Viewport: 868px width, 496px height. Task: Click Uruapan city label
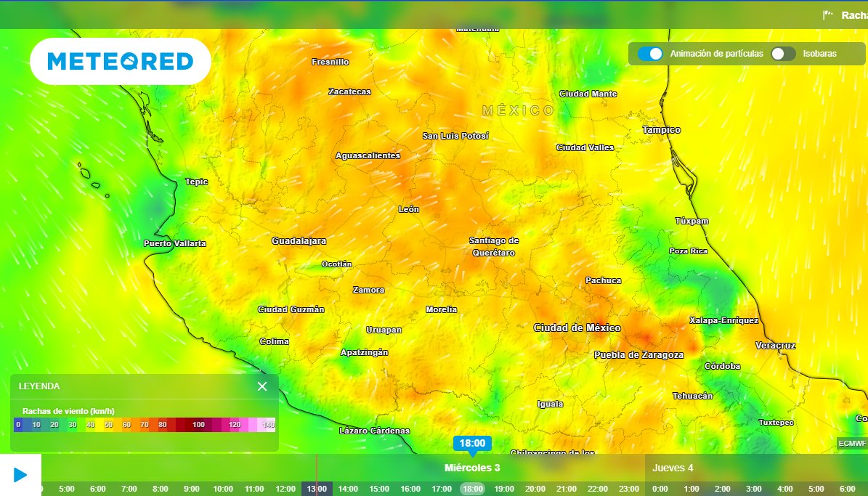[x=384, y=330]
